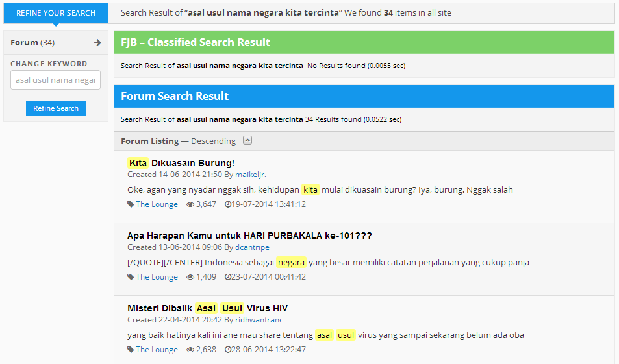This screenshot has width=619, height=364.
Task: Open the REFINE YOUR SEARCH tab
Action: pos(56,13)
